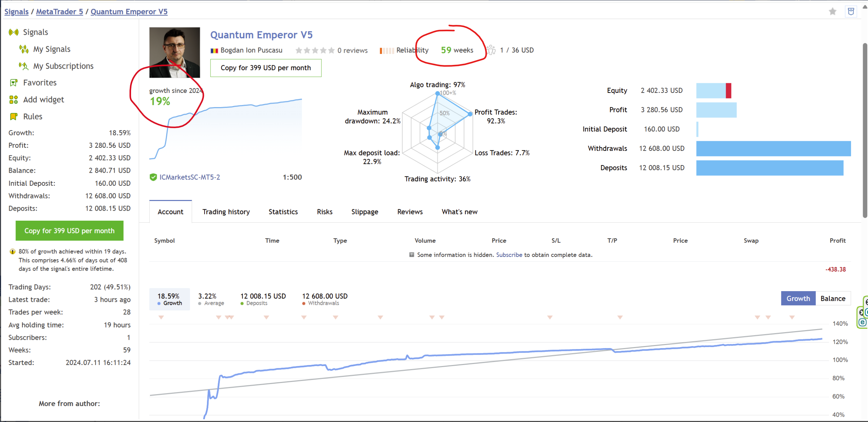Click the My Signals icon

point(24,49)
